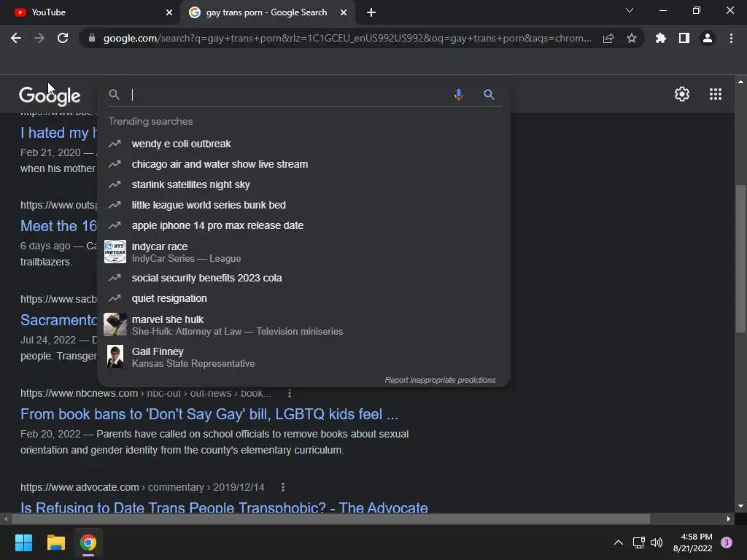Open the 'I hated my' result link
The height and width of the screenshot is (560, 747).
(58, 133)
